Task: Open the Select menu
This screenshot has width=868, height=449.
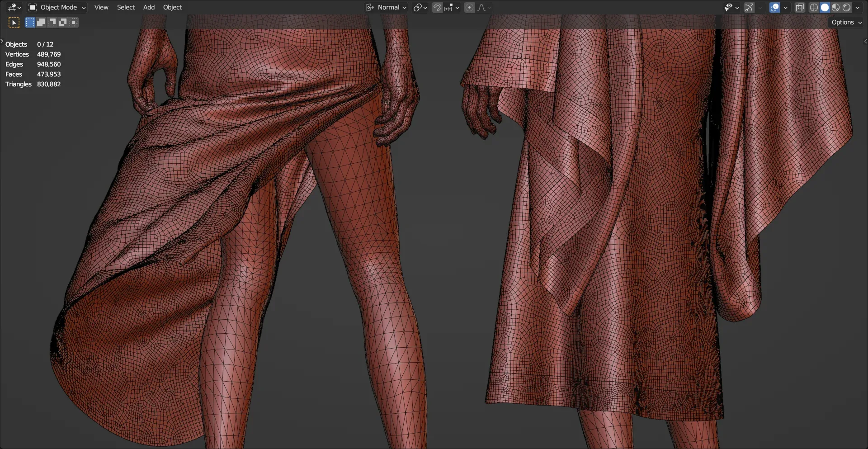Action: 126,7
